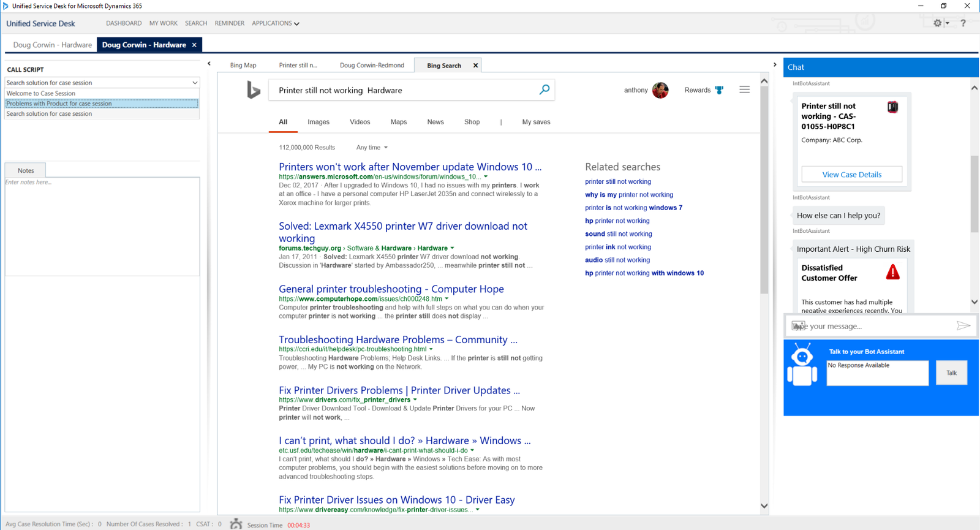980x530 pixels.
Task: Open the Dashboard menu
Action: click(x=124, y=23)
